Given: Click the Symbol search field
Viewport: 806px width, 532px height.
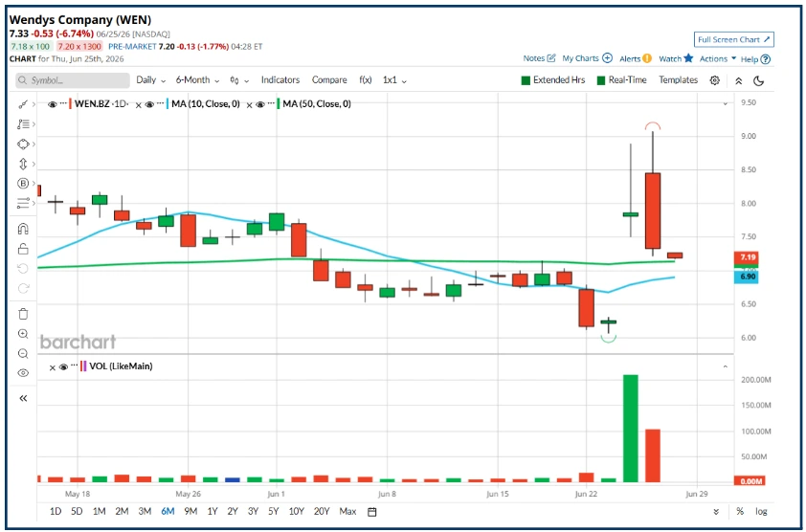Looking at the screenshot, I should pyautogui.click(x=73, y=80).
